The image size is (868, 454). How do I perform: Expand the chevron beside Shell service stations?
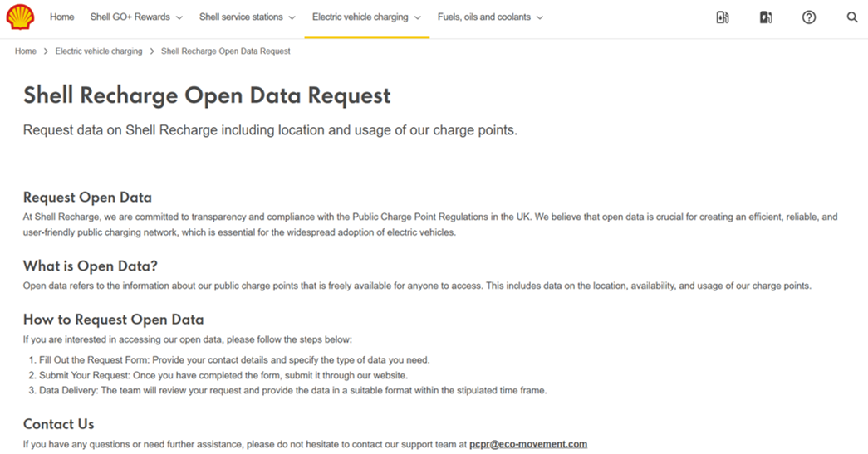click(x=292, y=17)
